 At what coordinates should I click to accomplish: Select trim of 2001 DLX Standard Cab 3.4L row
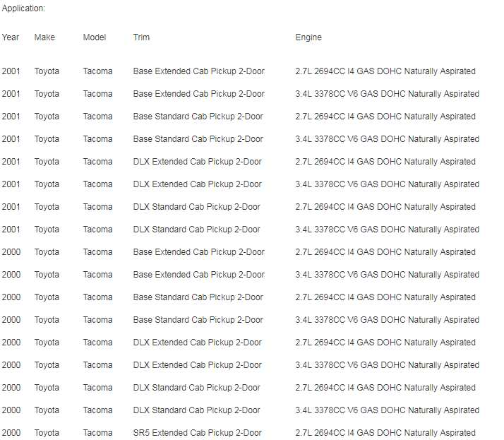[x=196, y=230]
